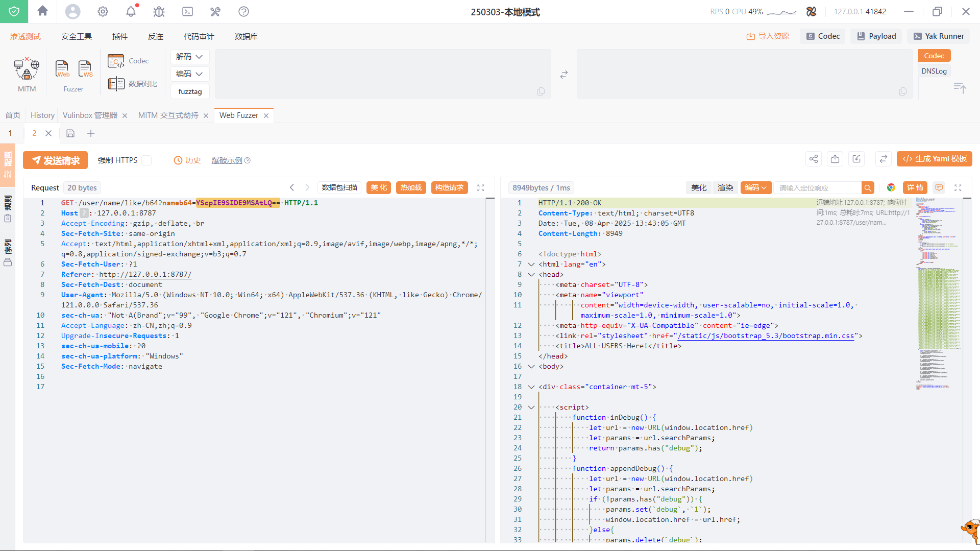This screenshot has width=980, height=551.
Task: Switch to the History tab
Action: point(42,115)
